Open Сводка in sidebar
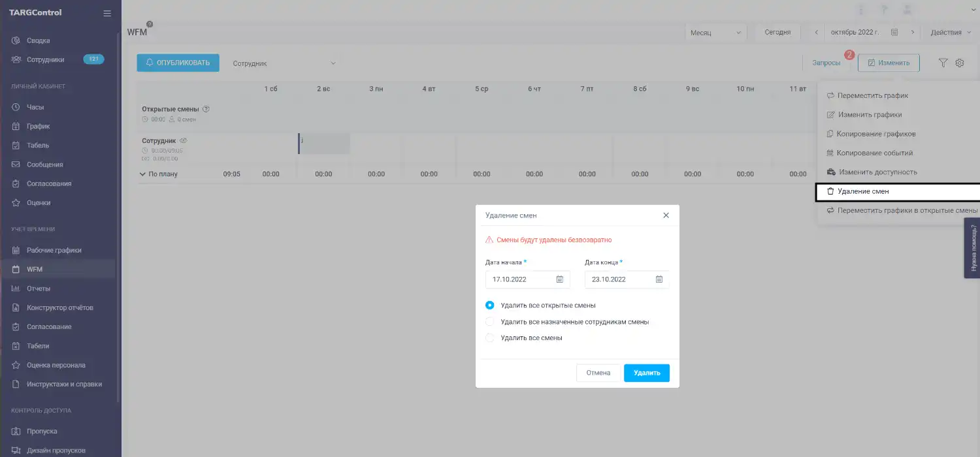 (x=38, y=40)
